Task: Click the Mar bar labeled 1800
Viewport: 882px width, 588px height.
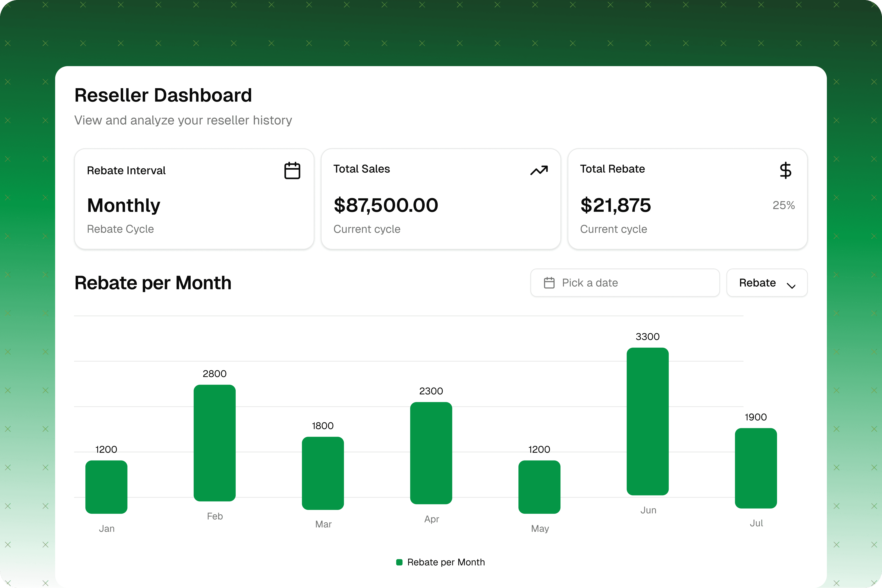Action: [323, 473]
